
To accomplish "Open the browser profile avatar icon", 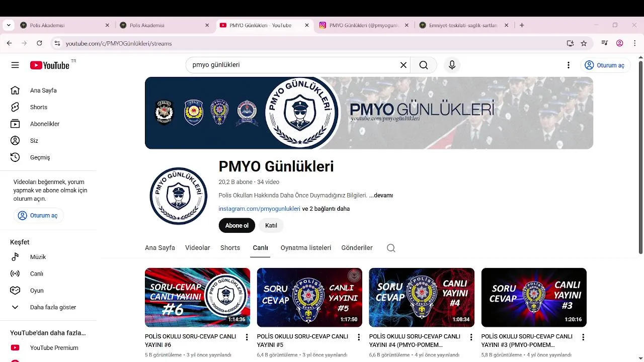I will 620,43.
